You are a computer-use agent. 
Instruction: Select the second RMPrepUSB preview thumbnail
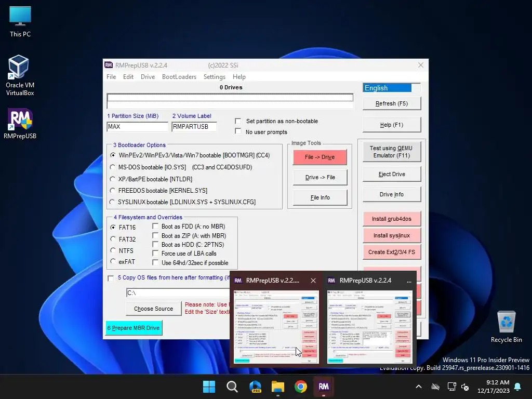(369, 327)
